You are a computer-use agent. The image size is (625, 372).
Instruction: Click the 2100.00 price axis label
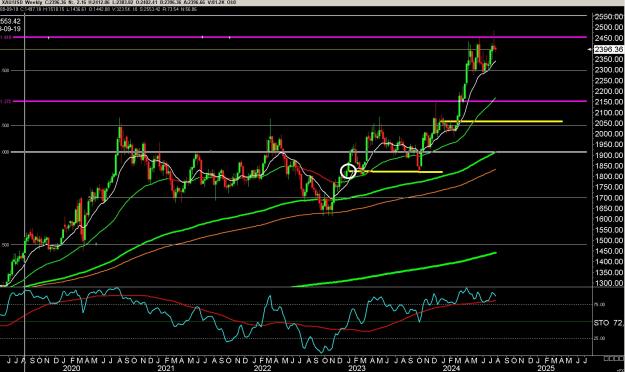(x=608, y=113)
